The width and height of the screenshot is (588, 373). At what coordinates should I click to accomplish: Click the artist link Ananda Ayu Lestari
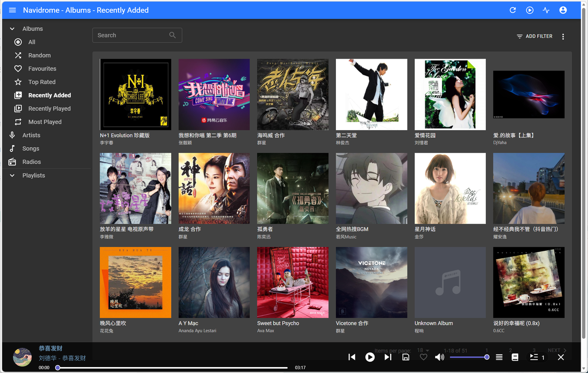click(x=197, y=331)
